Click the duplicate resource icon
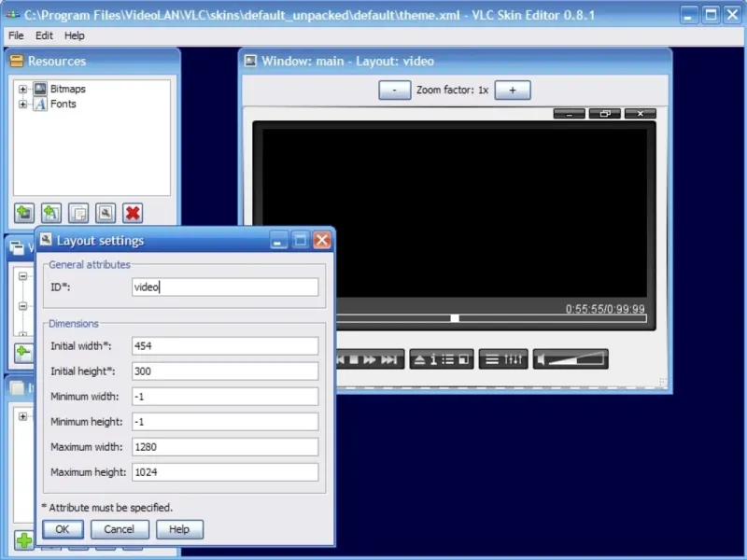The image size is (747, 560). pyautogui.click(x=78, y=213)
